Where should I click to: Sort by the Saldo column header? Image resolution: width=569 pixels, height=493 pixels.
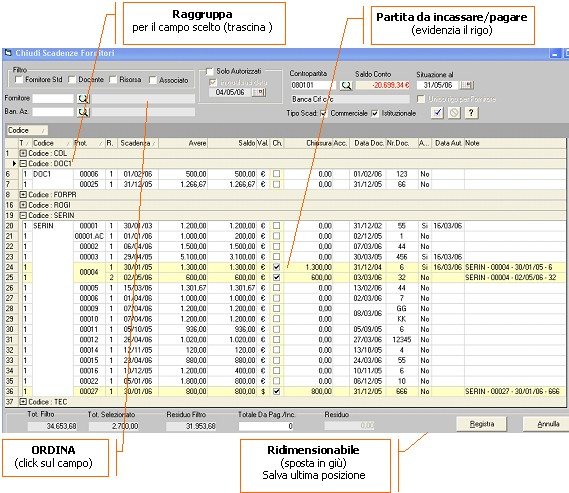[x=232, y=143]
